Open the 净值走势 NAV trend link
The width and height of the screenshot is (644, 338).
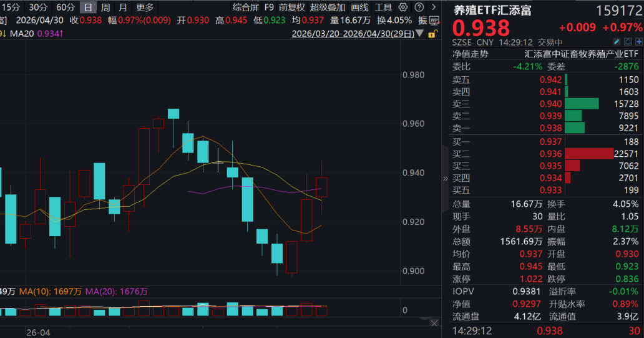471,54
